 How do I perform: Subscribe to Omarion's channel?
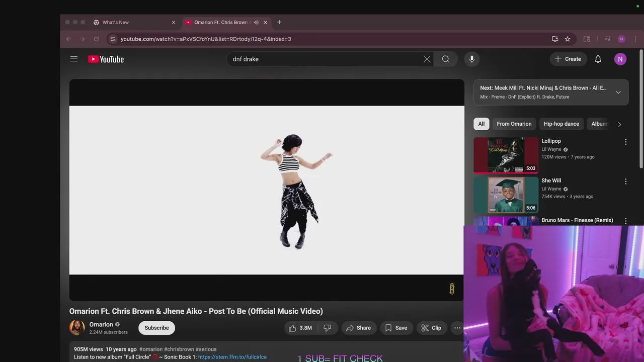[156, 328]
